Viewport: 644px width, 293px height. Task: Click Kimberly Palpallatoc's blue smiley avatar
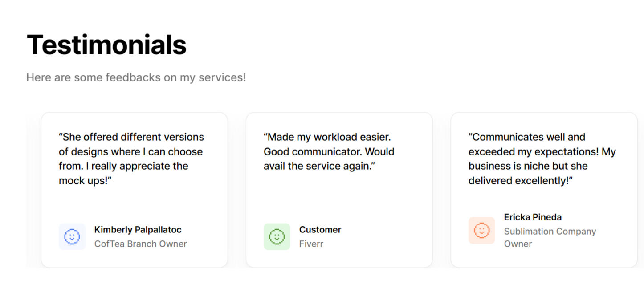pyautogui.click(x=72, y=236)
